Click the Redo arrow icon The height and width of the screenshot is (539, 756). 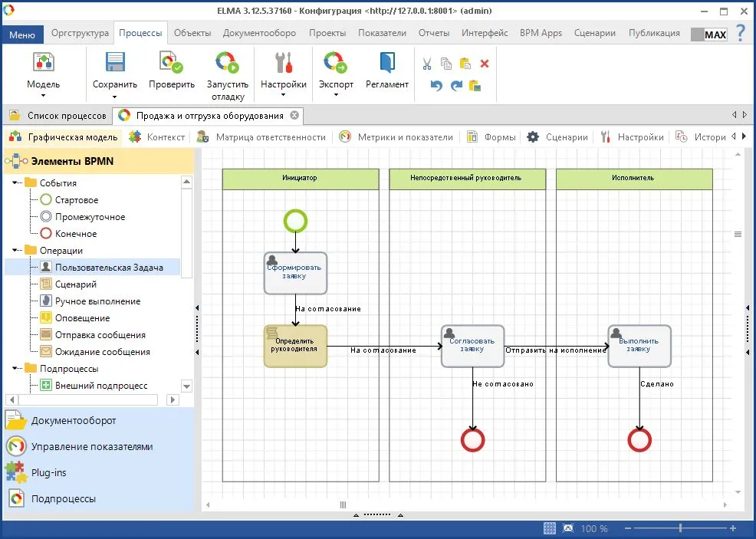pos(455,85)
